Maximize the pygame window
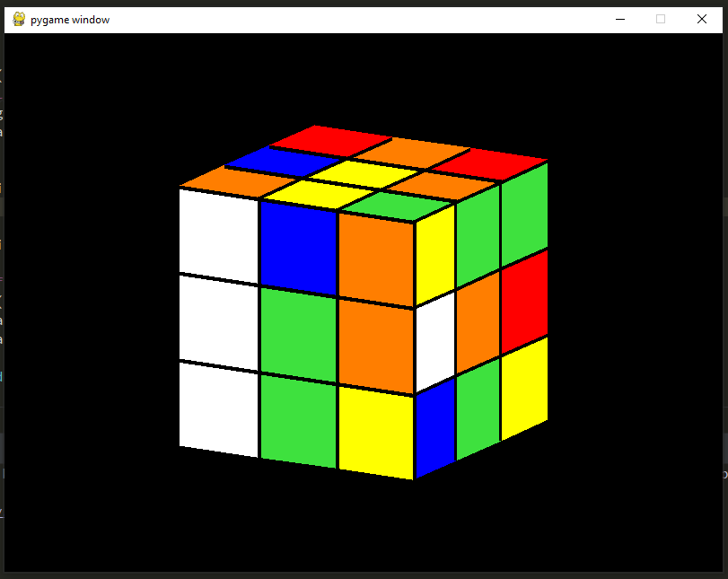The height and width of the screenshot is (579, 728). (x=661, y=19)
